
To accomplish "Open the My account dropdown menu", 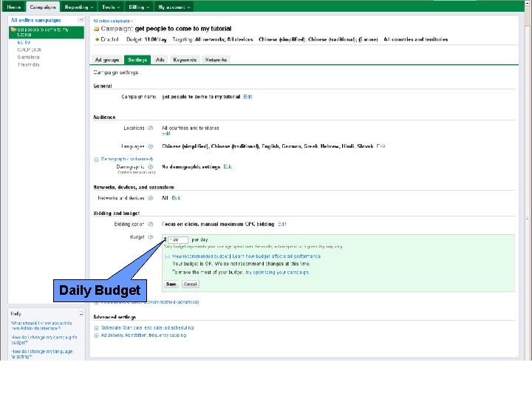I will [174, 7].
